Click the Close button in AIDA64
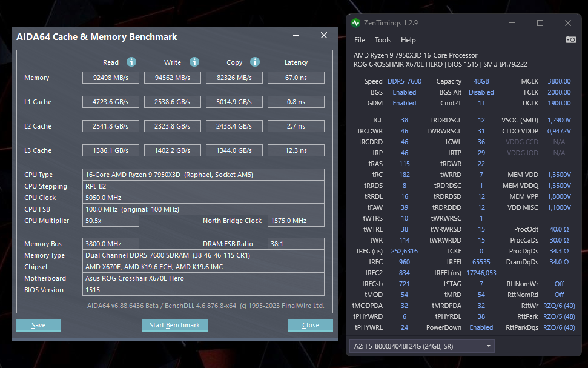The image size is (588, 368). pos(311,325)
